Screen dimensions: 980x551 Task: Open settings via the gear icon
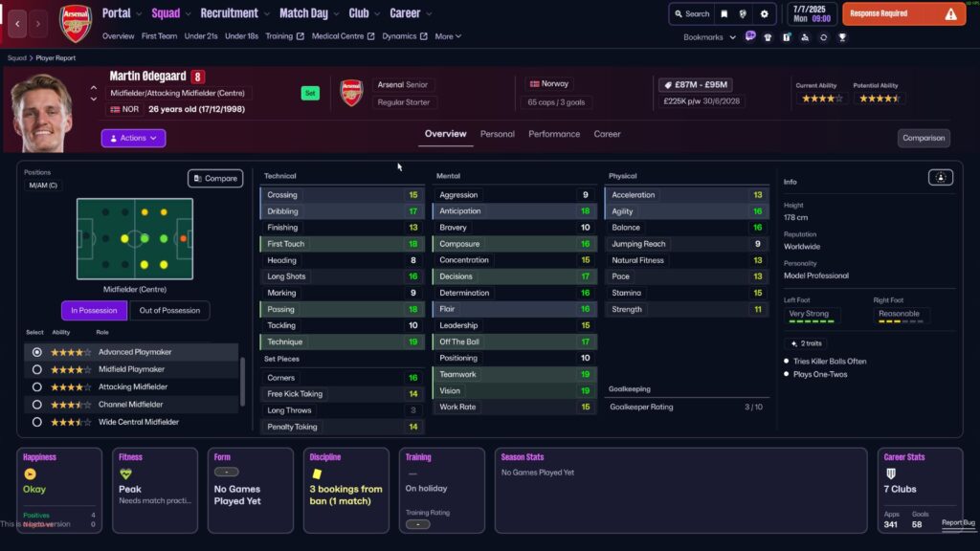[x=765, y=13]
